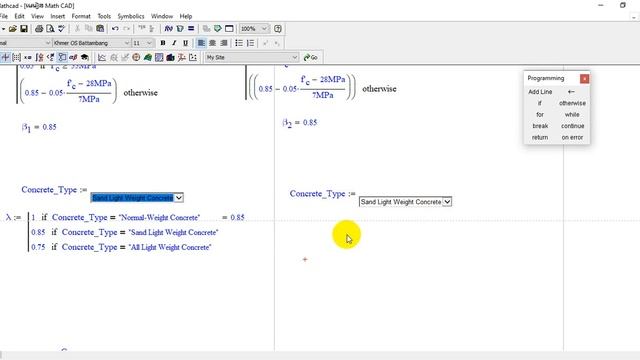Insert a polar plot
The image size is (640, 360).
click(x=136, y=58)
